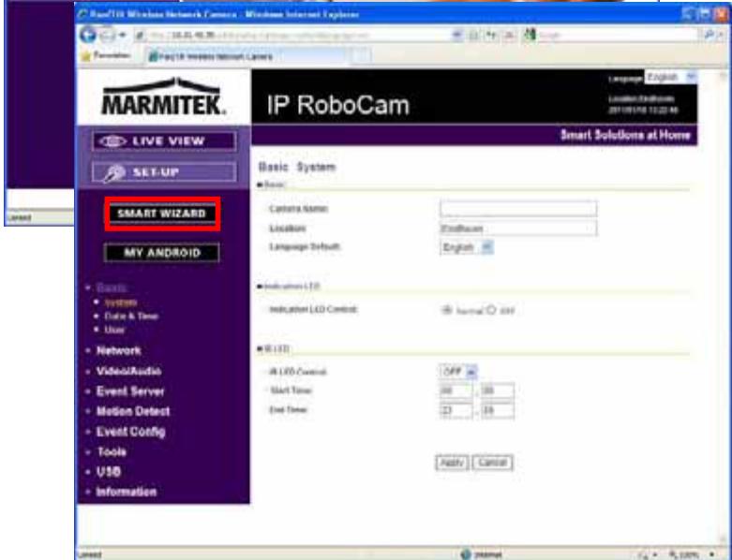
Task: Click the End Time minute field
Action: (x=497, y=411)
